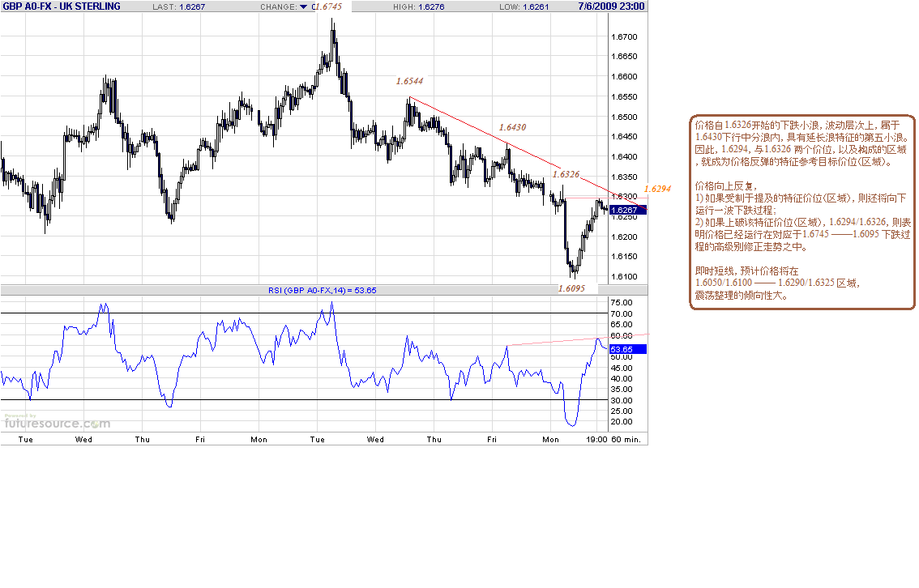The width and height of the screenshot is (919, 588).
Task: Click the 40.00 RSI axis label
Action: coord(622,379)
